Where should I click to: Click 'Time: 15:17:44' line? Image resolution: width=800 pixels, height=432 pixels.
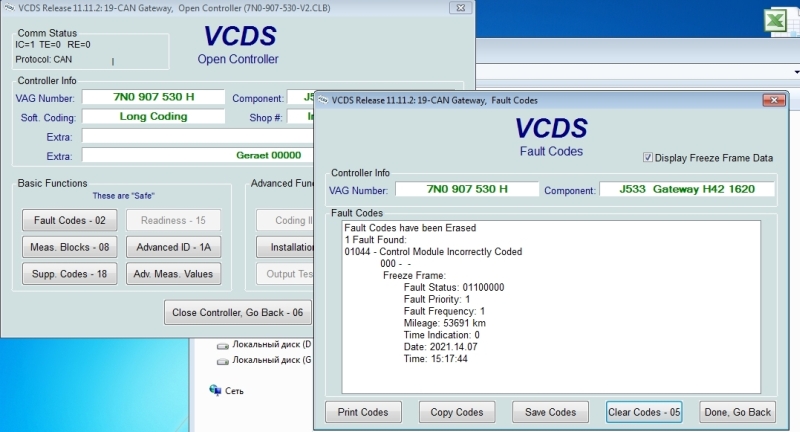435,359
